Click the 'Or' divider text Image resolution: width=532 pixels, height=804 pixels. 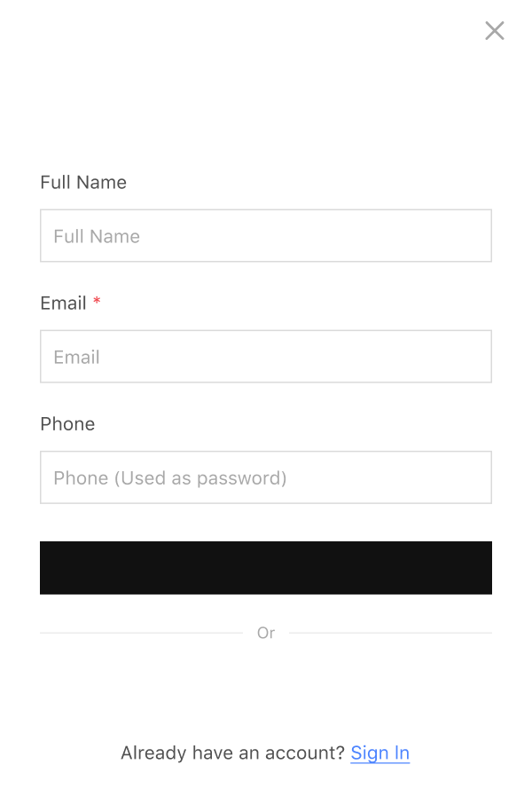[x=266, y=633]
